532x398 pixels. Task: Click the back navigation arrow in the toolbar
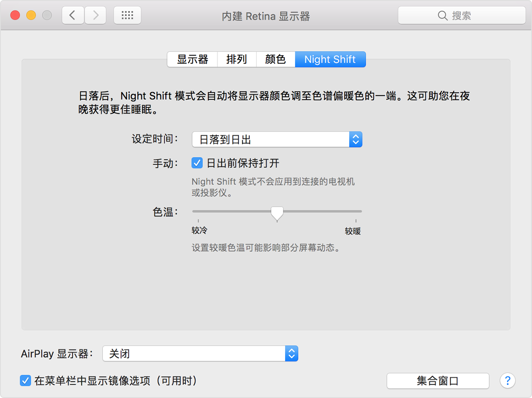(x=73, y=15)
